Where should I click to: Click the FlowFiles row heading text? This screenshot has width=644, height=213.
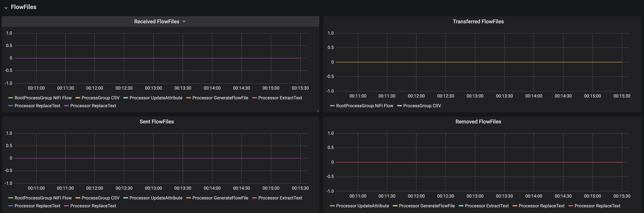coord(24,7)
